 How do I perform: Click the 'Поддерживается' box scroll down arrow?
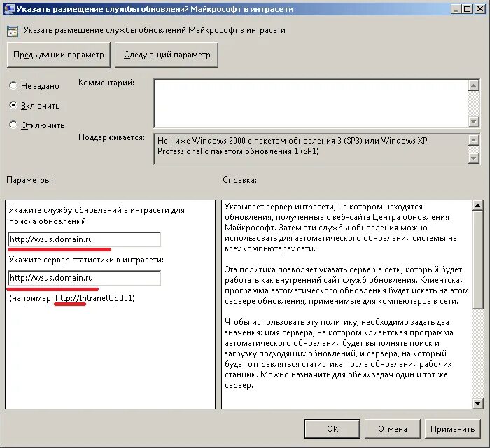pyautogui.click(x=474, y=158)
